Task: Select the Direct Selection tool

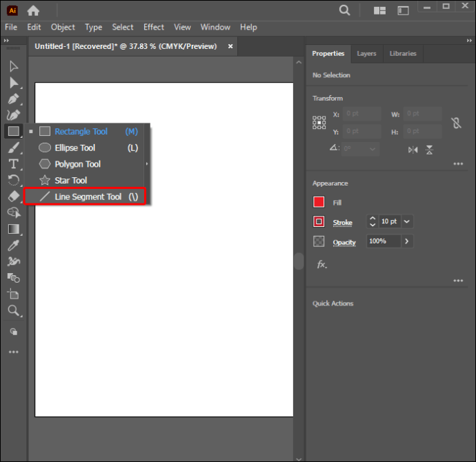Action: pyautogui.click(x=13, y=83)
